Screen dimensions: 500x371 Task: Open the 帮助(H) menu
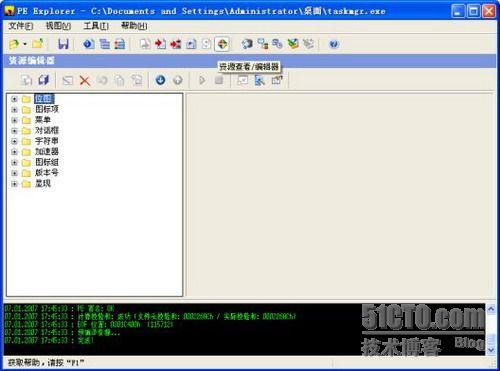click(134, 26)
